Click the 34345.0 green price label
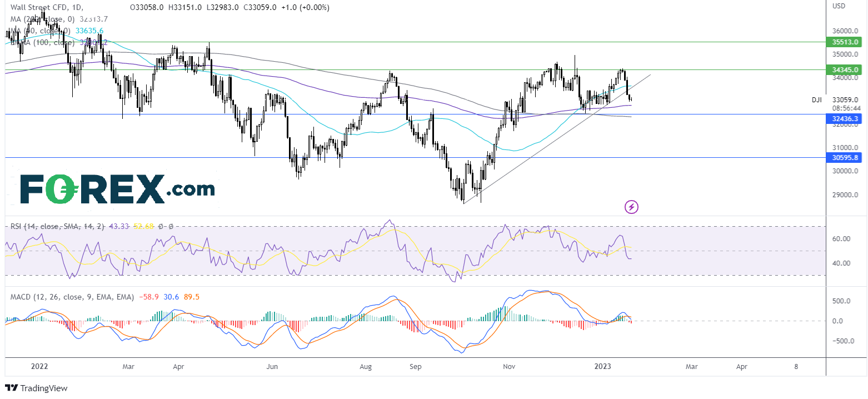The height and width of the screenshot is (399, 868). click(x=845, y=70)
